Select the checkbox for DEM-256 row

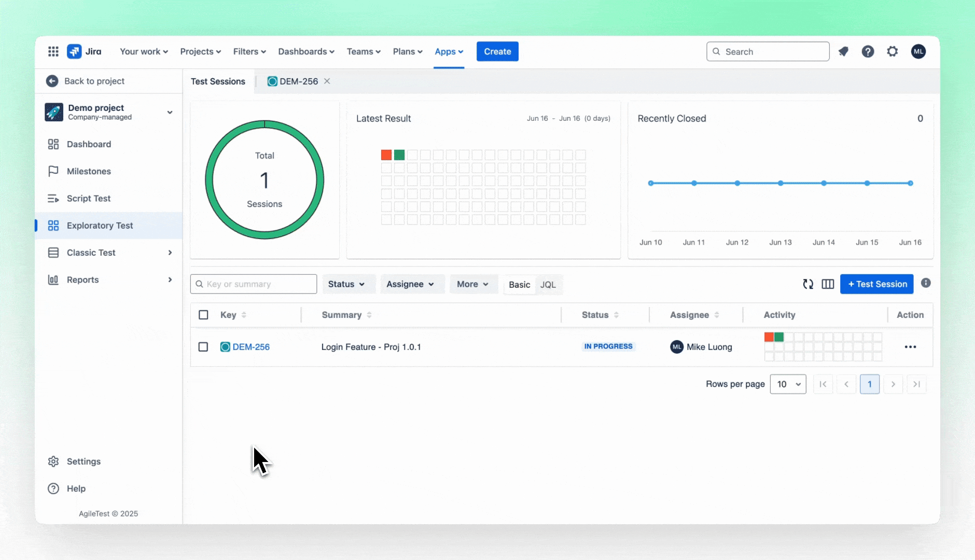203,346
